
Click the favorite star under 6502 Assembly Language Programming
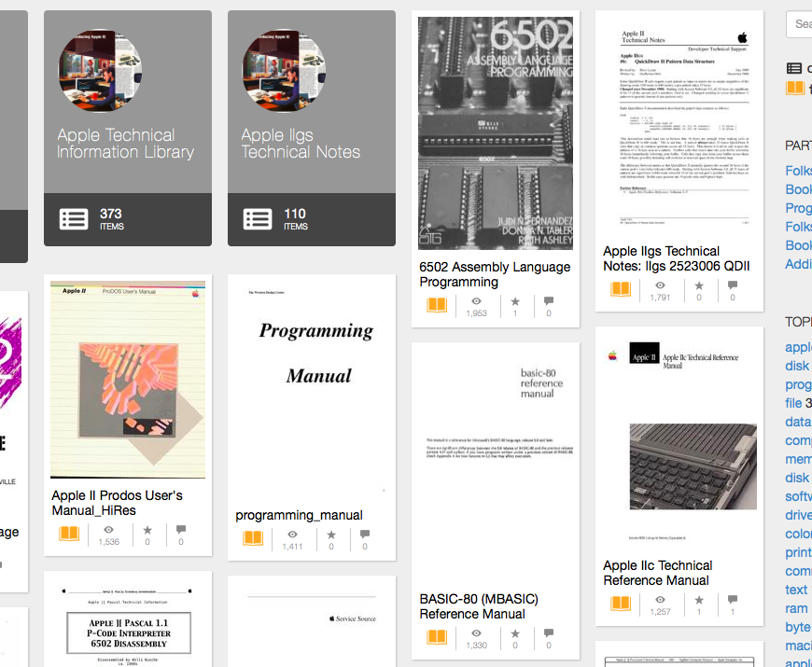pyautogui.click(x=515, y=301)
